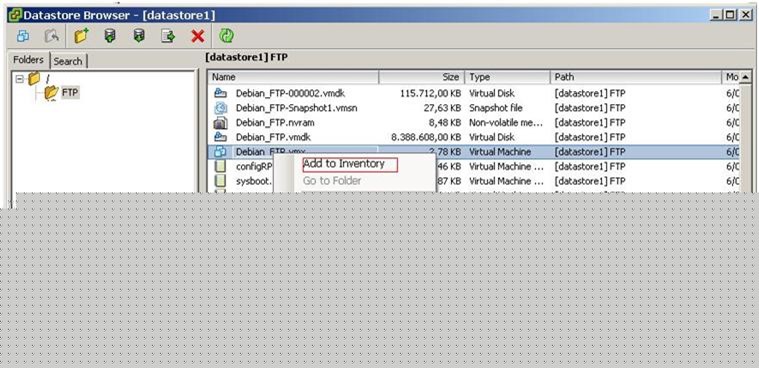Click the Debian_FTP.nvram file icon
Image resolution: width=759 pixels, height=368 pixels.
point(220,123)
